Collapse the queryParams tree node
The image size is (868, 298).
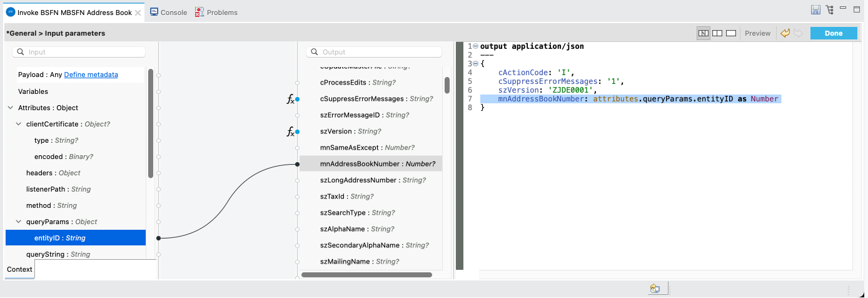[x=19, y=222]
